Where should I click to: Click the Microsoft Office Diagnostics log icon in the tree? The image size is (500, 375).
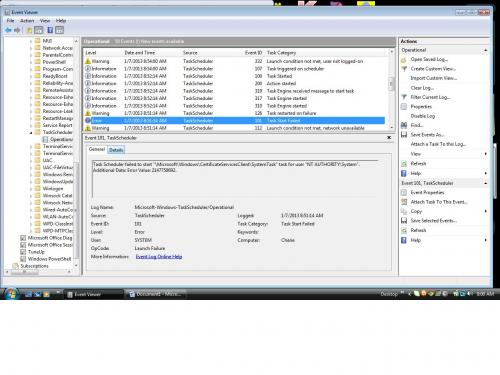[x=23, y=238]
